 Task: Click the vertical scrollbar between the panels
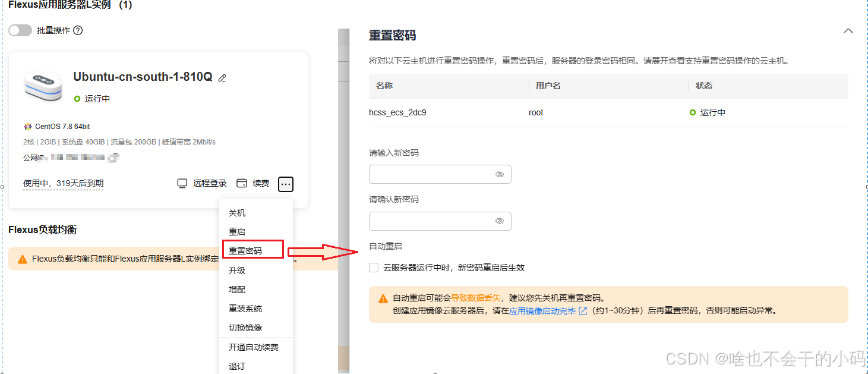click(x=343, y=201)
